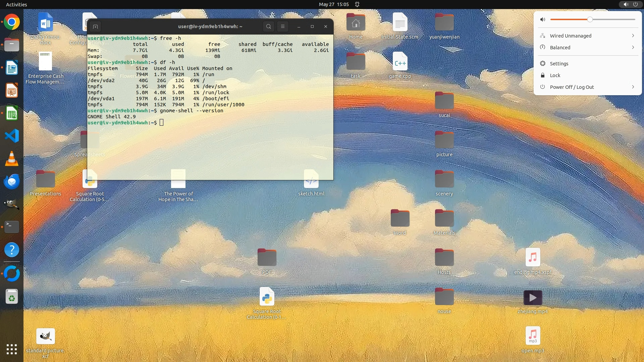Open Settings from system menu
Image resolution: width=644 pixels, height=362 pixels.
[x=559, y=63]
